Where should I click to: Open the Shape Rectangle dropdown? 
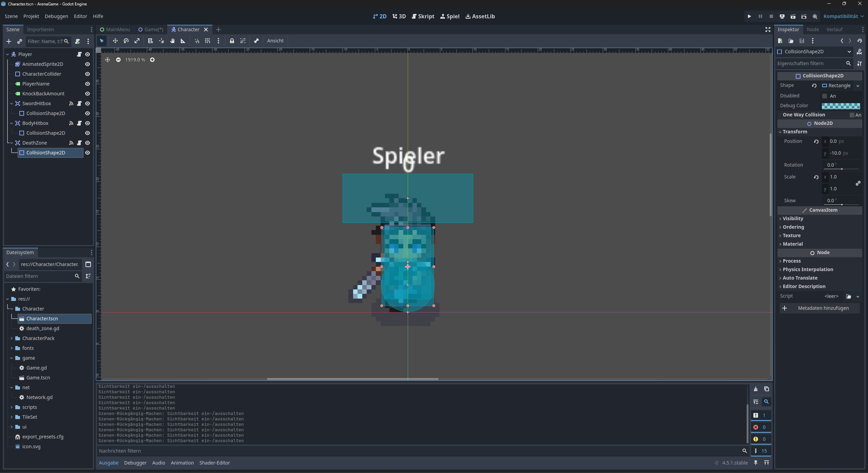point(858,86)
